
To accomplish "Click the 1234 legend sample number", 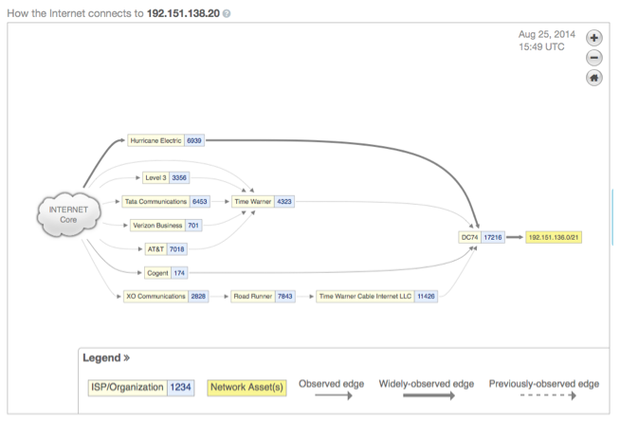I will (181, 387).
